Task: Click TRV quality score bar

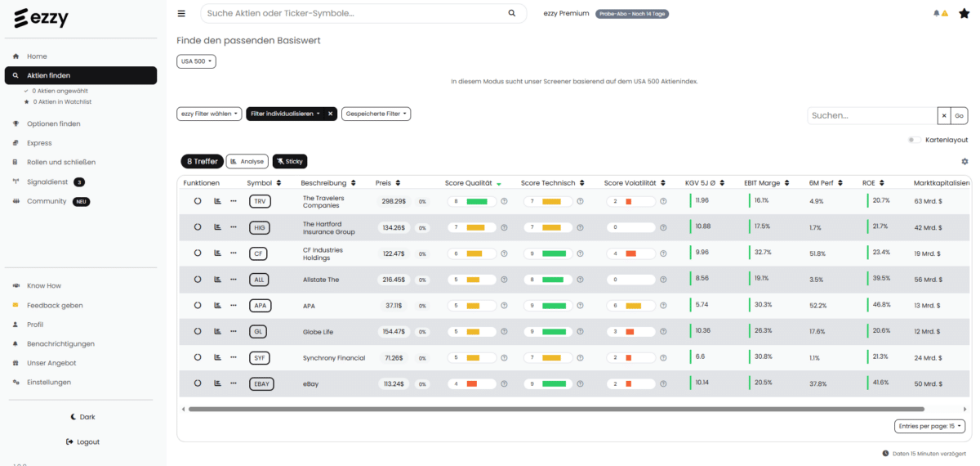Action: coord(477,201)
